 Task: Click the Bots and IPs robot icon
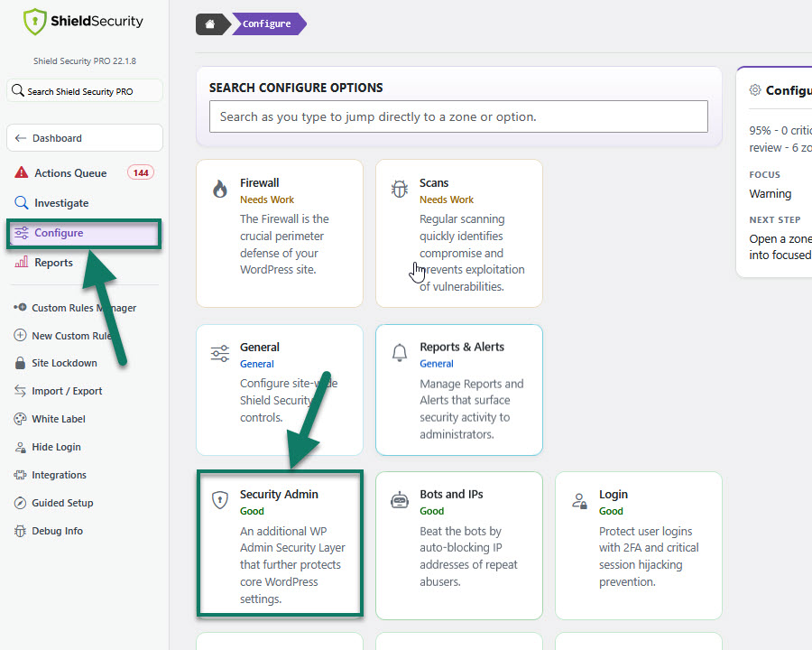pos(400,500)
